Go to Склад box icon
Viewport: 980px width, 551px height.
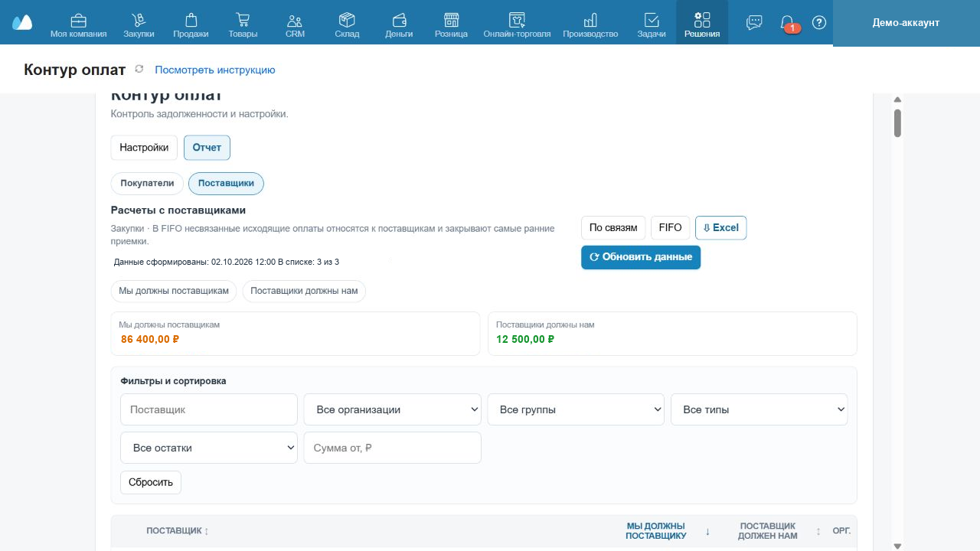347,20
